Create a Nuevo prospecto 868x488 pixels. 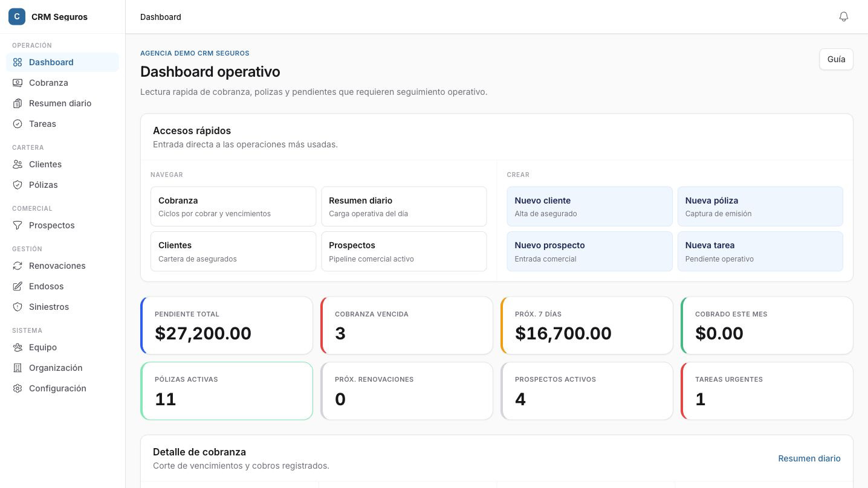pyautogui.click(x=589, y=251)
